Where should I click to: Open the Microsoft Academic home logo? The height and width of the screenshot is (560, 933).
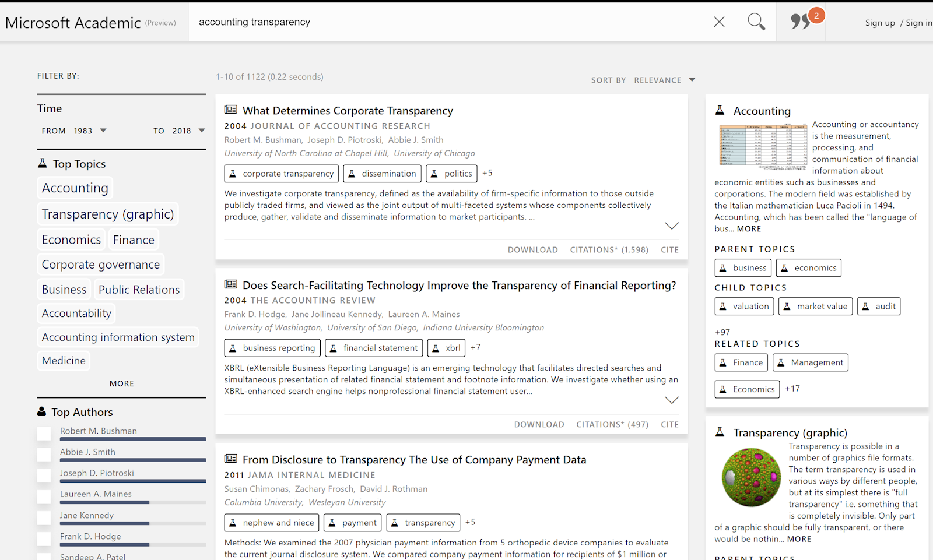(73, 23)
